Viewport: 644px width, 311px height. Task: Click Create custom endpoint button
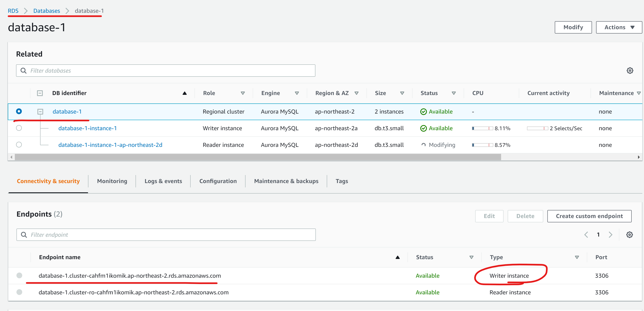pyautogui.click(x=589, y=216)
